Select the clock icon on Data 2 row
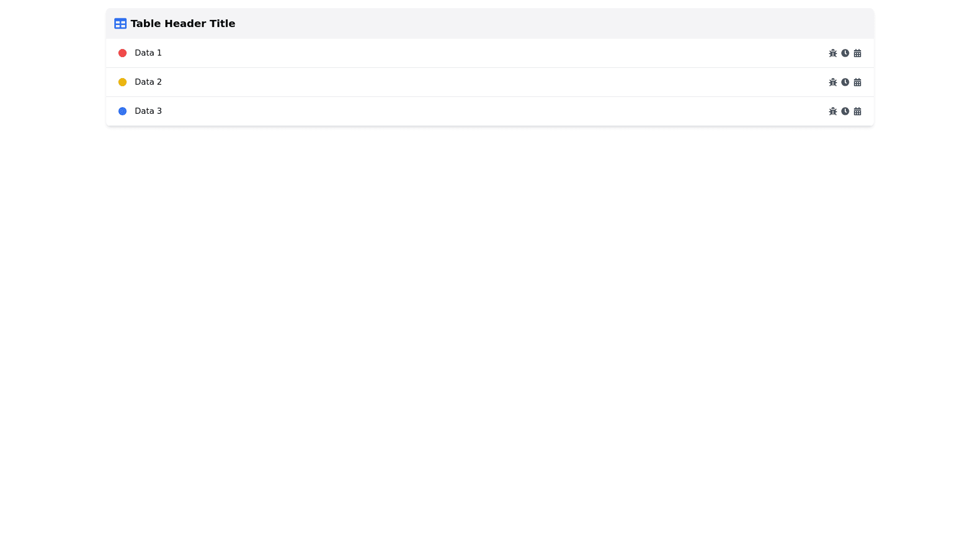Image resolution: width=980 pixels, height=551 pixels. click(845, 82)
